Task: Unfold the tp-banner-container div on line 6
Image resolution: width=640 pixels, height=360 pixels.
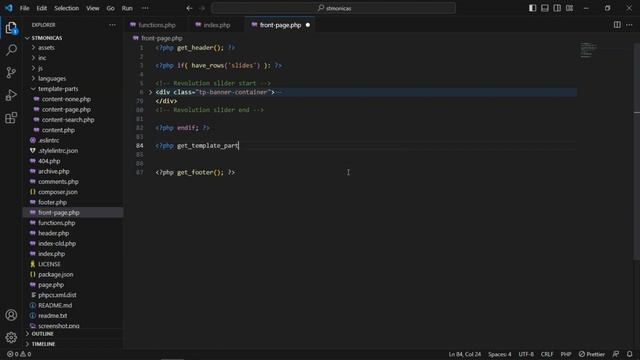Action: click(150, 92)
